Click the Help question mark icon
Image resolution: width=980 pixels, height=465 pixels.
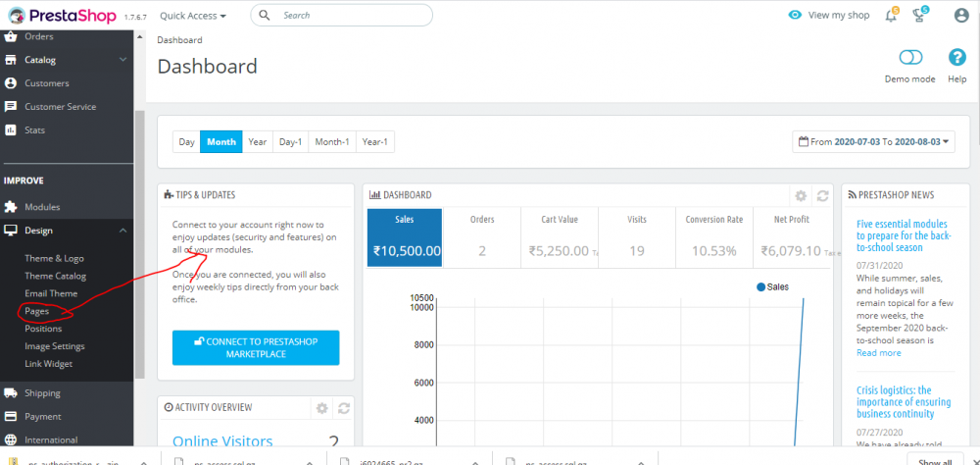click(x=956, y=58)
